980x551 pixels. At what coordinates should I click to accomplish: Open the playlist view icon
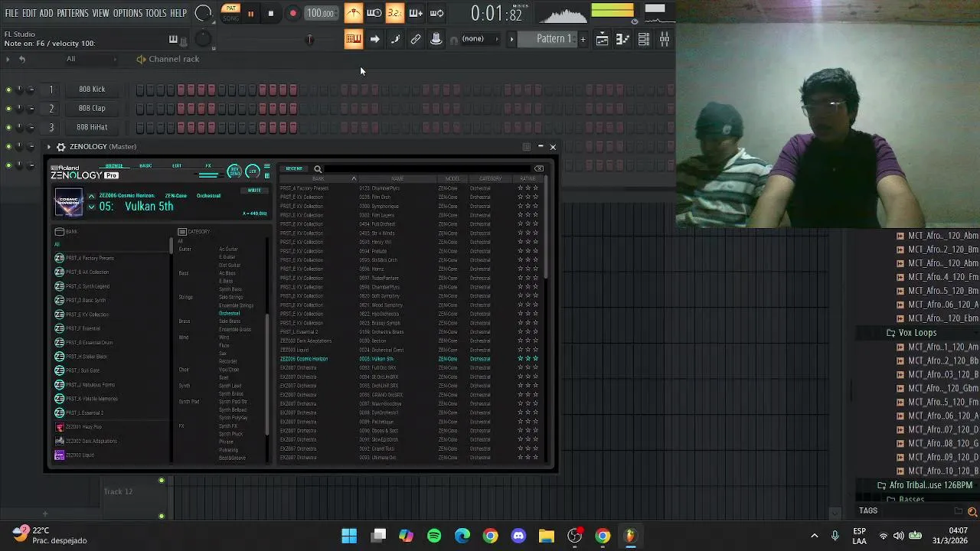tap(603, 39)
